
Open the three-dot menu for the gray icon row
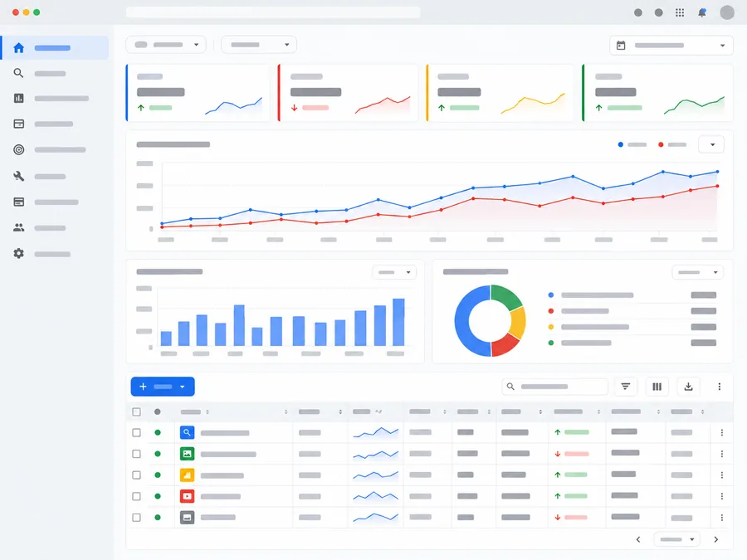pyautogui.click(x=722, y=517)
